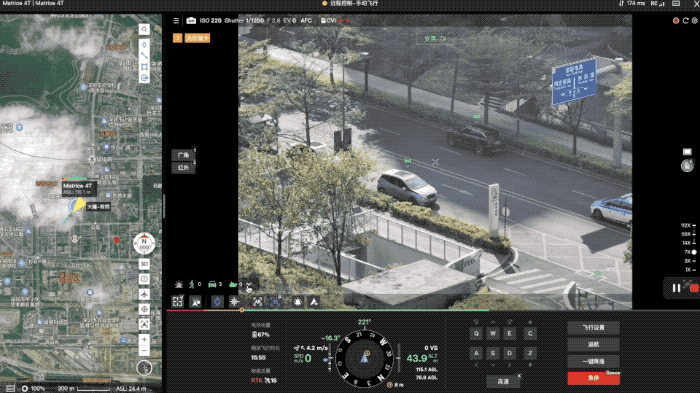
Task: Open the map search tool
Action: click(144, 29)
